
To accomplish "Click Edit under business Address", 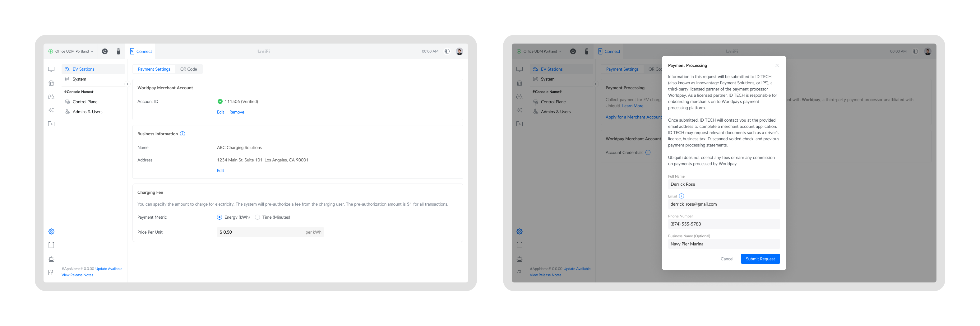I will click(x=220, y=170).
